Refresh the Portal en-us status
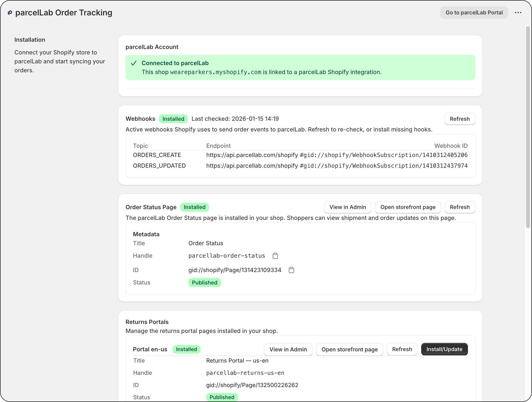Image resolution: width=532 pixels, height=402 pixels. tap(402, 349)
